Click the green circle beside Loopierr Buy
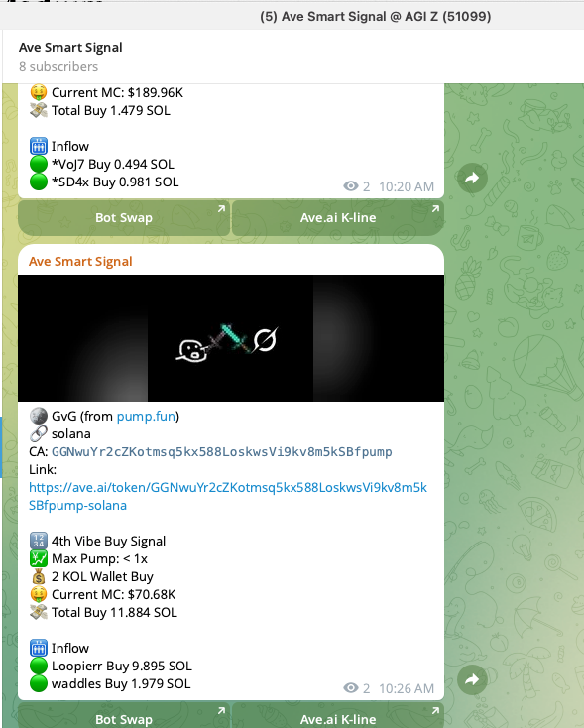The width and height of the screenshot is (584, 728). click(x=39, y=666)
